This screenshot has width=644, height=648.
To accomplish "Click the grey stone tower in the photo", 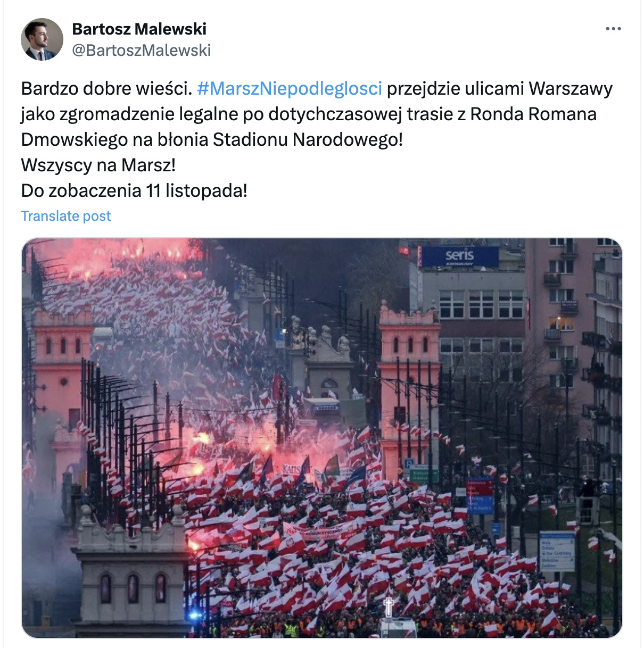I will click(x=131, y=572).
